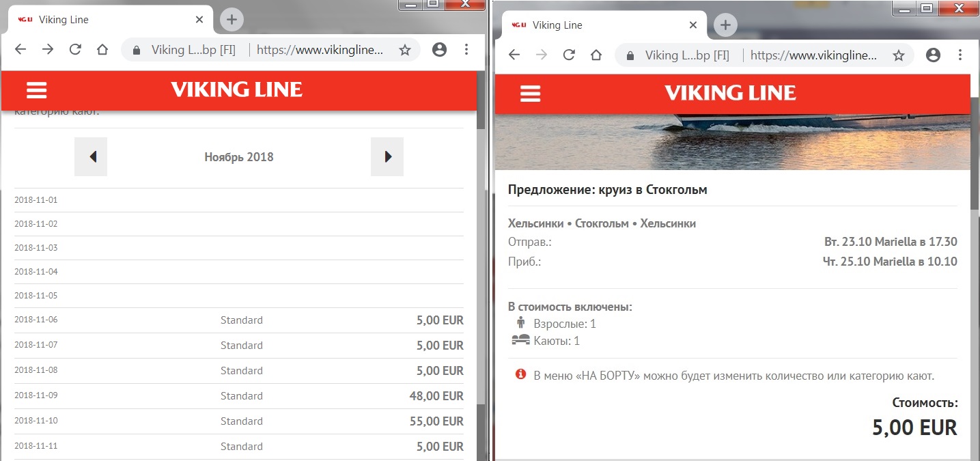This screenshot has width=980, height=461.
Task: Close Viking Line tab in right window
Action: [x=693, y=25]
